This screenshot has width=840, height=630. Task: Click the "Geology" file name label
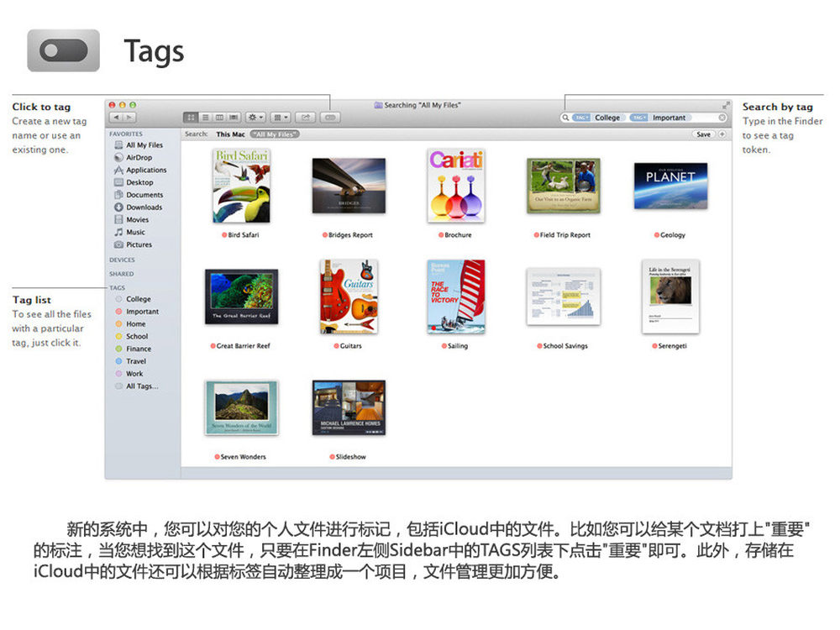coord(673,235)
